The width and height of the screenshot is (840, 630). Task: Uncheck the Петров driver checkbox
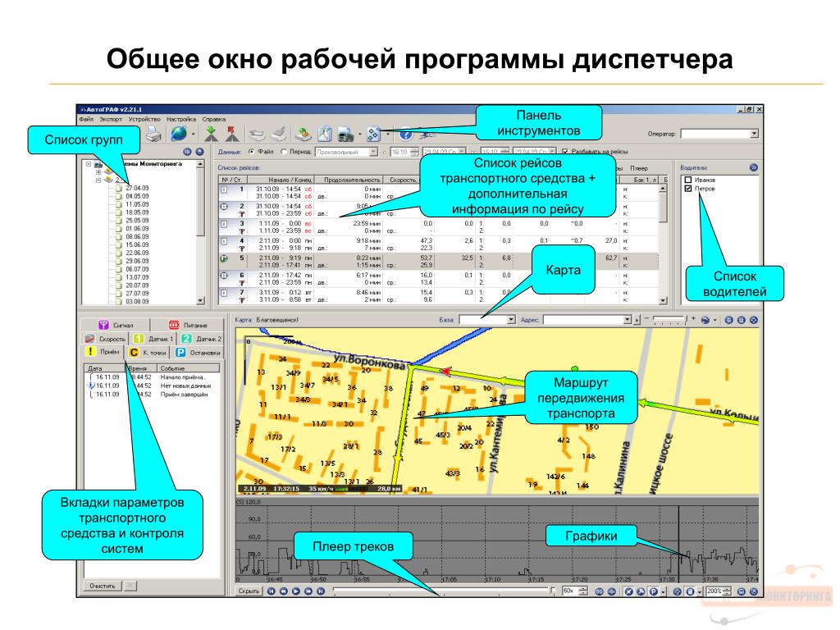pyautogui.click(x=688, y=189)
